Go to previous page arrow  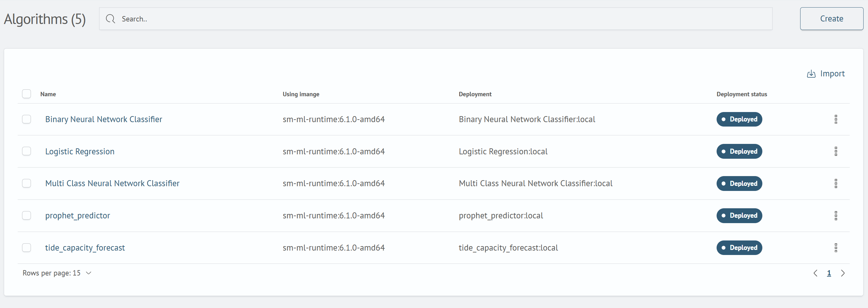[815, 273]
